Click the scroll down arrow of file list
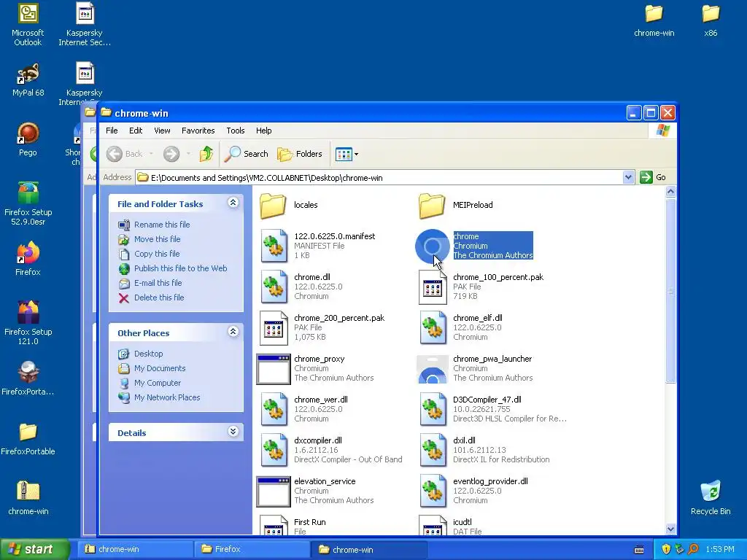The width and height of the screenshot is (747, 560). tap(670, 529)
